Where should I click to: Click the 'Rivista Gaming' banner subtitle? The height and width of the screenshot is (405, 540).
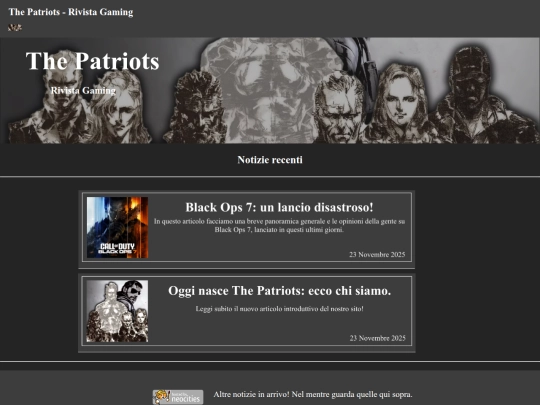(x=83, y=91)
